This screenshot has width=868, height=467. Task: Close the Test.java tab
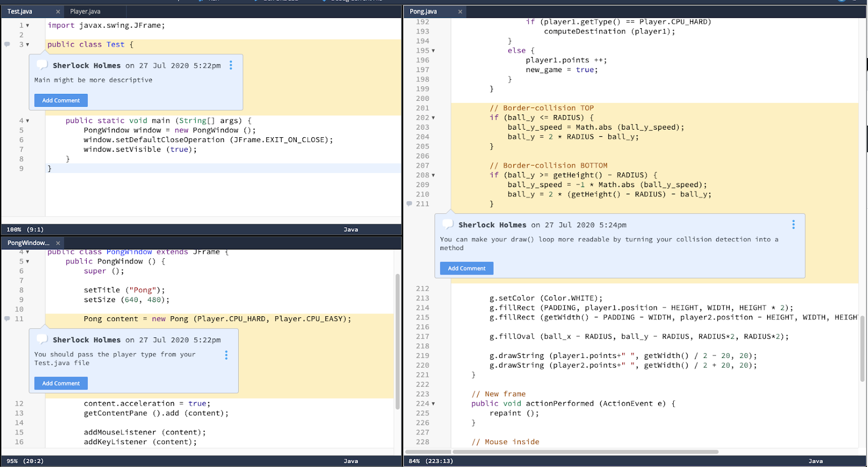pos(58,11)
